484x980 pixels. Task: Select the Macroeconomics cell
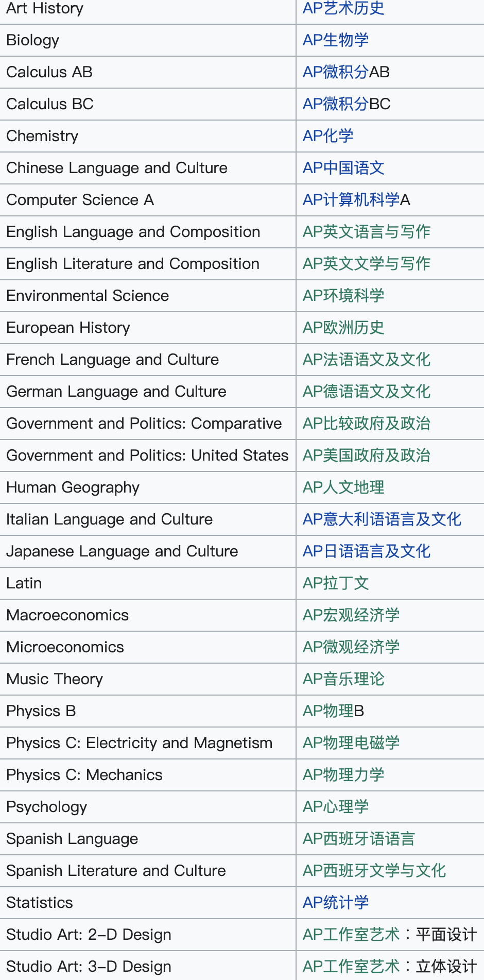click(x=148, y=615)
